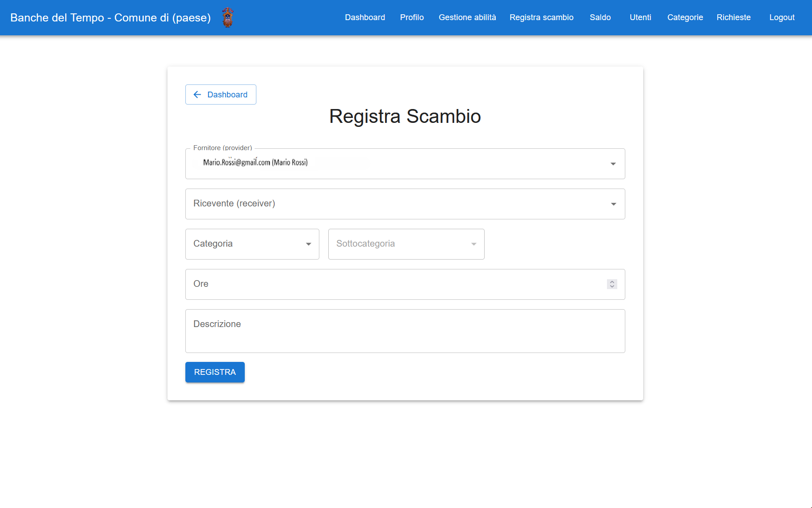Image resolution: width=812 pixels, height=508 pixels.
Task: Go to Dashboard in top navigation
Action: (x=365, y=17)
